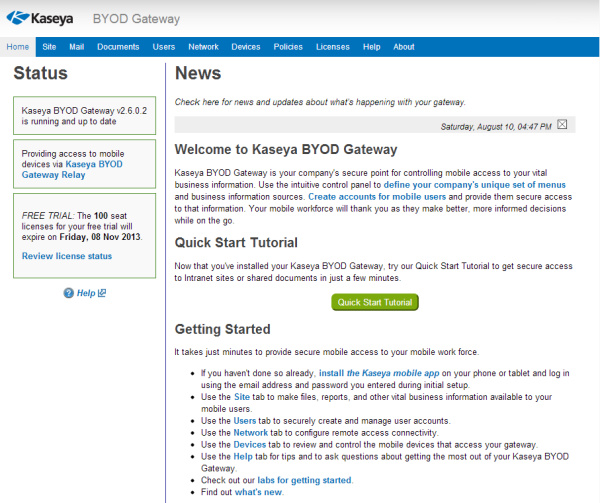This screenshot has width=600, height=503.
Task: Click the 'BYOD Gateway' header title
Action: point(136,19)
